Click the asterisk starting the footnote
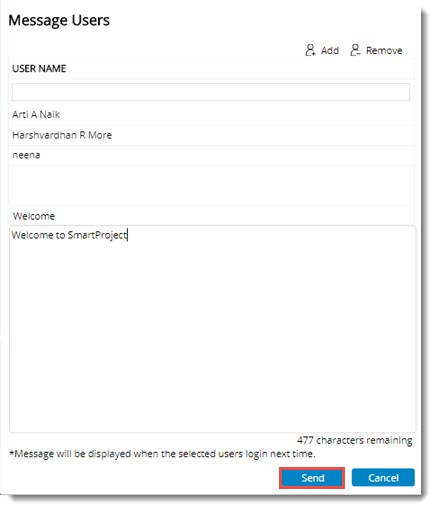The height and width of the screenshot is (510, 436). click(11, 453)
